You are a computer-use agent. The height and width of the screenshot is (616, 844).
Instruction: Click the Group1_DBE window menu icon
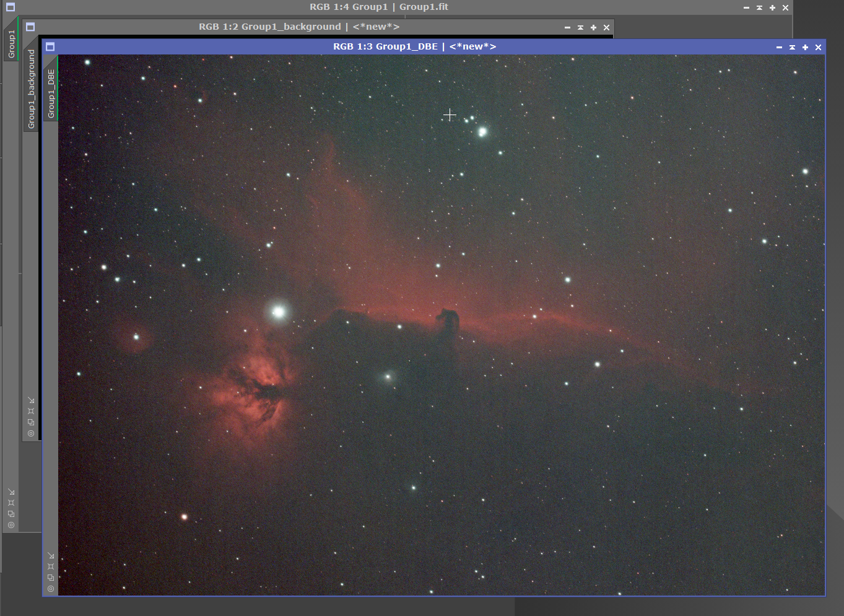click(50, 46)
